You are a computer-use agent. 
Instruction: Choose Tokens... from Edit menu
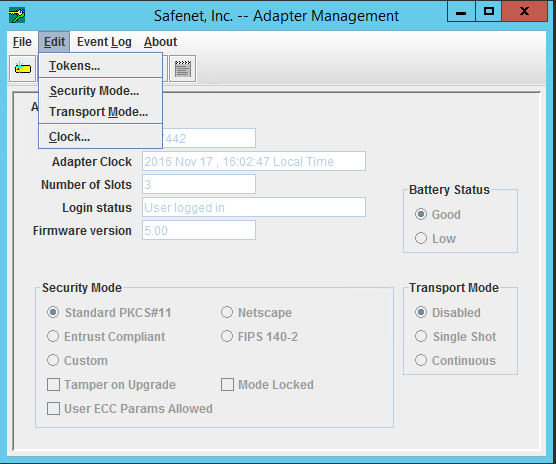pyautogui.click(x=100, y=66)
